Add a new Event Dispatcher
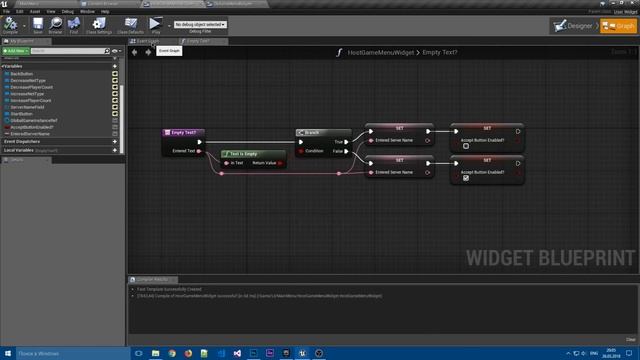Image resolution: width=640 pixels, height=360 pixels. coord(115,142)
